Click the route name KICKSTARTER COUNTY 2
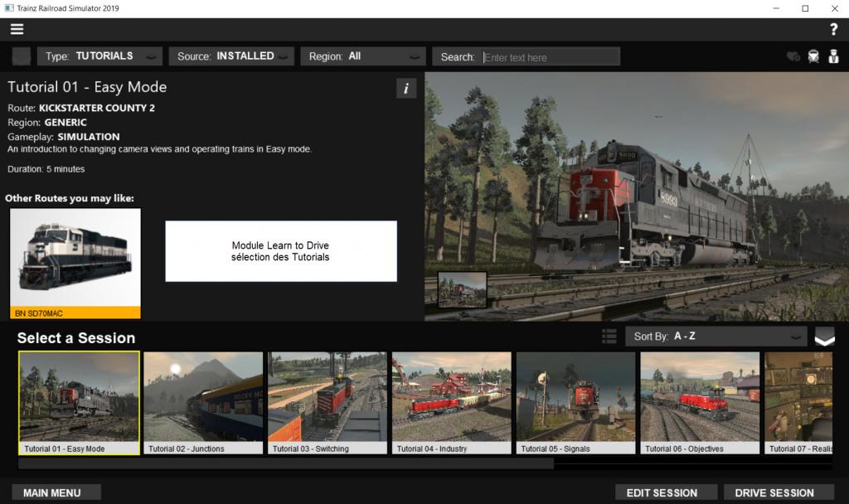 96,108
